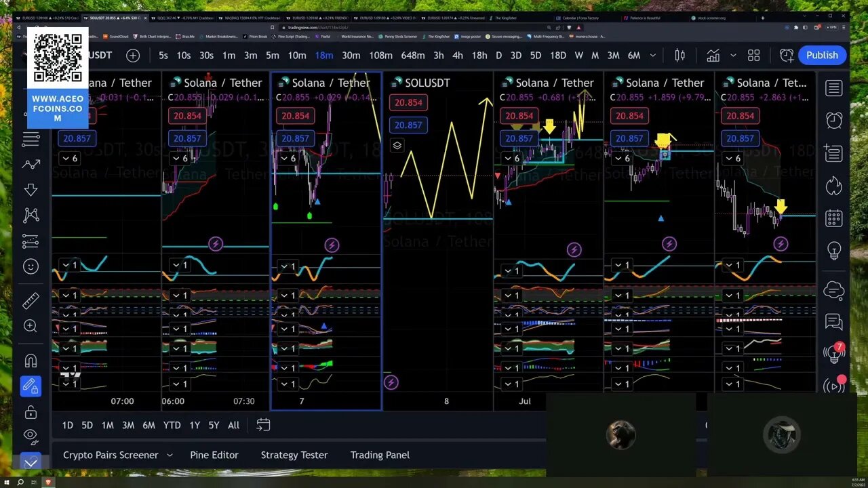This screenshot has height=488, width=868.
Task: Click buy price 20.857 in the SOLUSDT chart
Action: 408,125
